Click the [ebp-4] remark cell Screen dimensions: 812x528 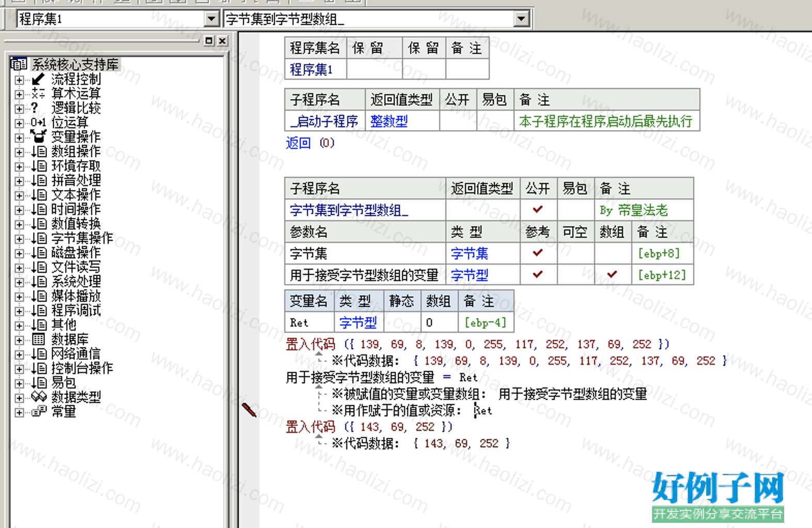coord(486,322)
